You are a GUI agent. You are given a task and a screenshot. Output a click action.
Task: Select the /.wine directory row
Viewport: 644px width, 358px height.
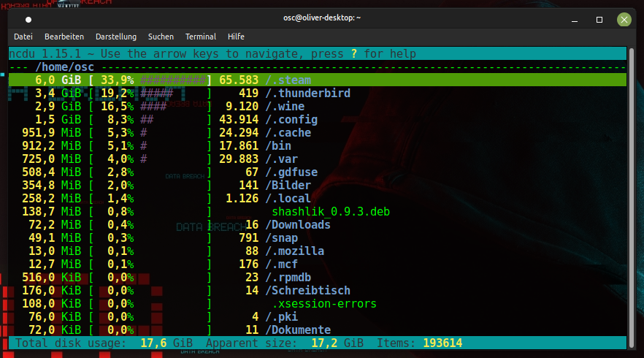click(x=318, y=107)
